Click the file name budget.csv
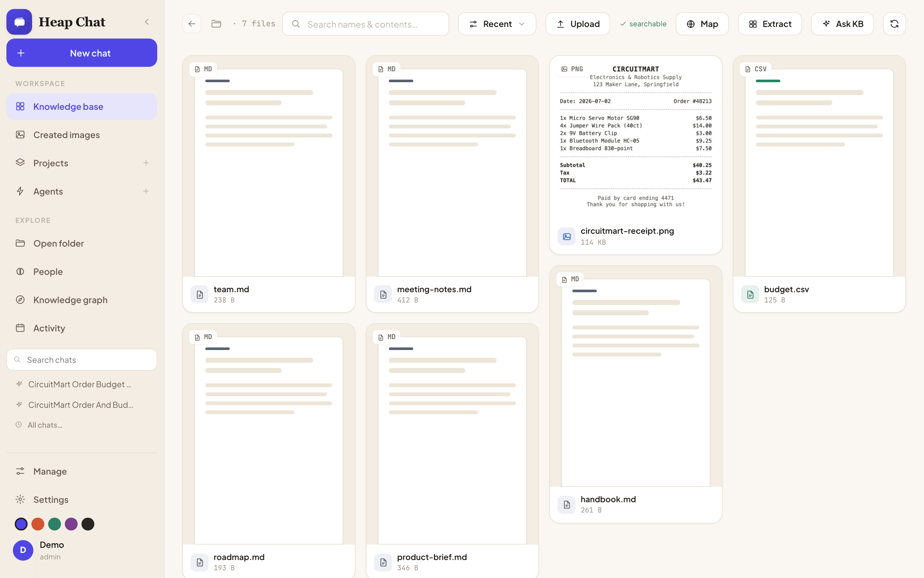 point(787,289)
